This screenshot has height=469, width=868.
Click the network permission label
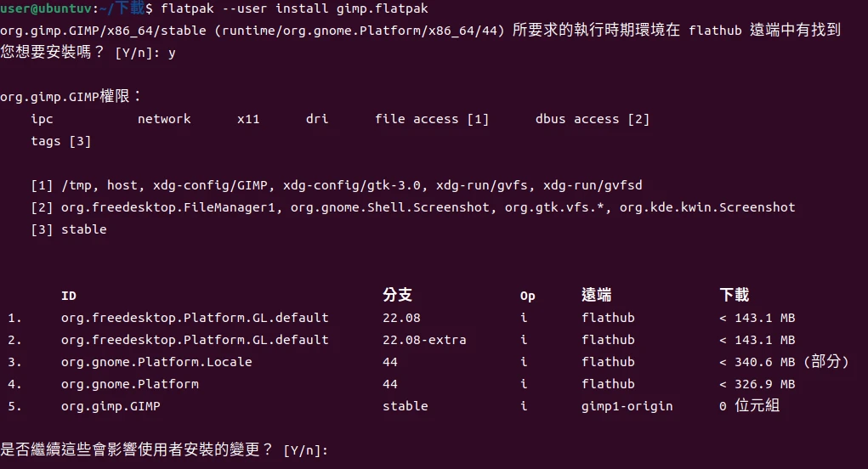coord(164,119)
